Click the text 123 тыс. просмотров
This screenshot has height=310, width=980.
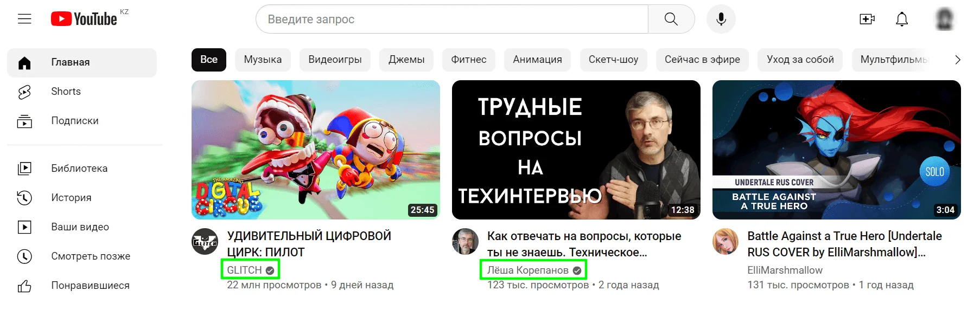[x=538, y=285]
